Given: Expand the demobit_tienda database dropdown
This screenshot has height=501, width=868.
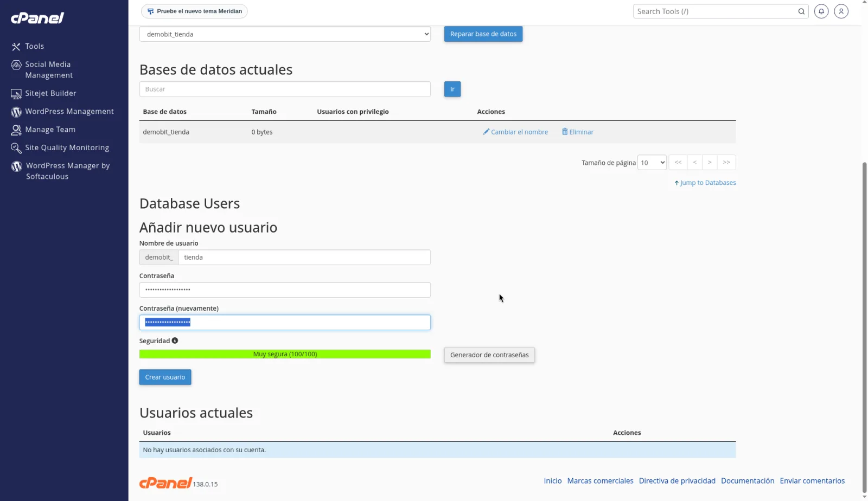Looking at the screenshot, I should click(285, 34).
